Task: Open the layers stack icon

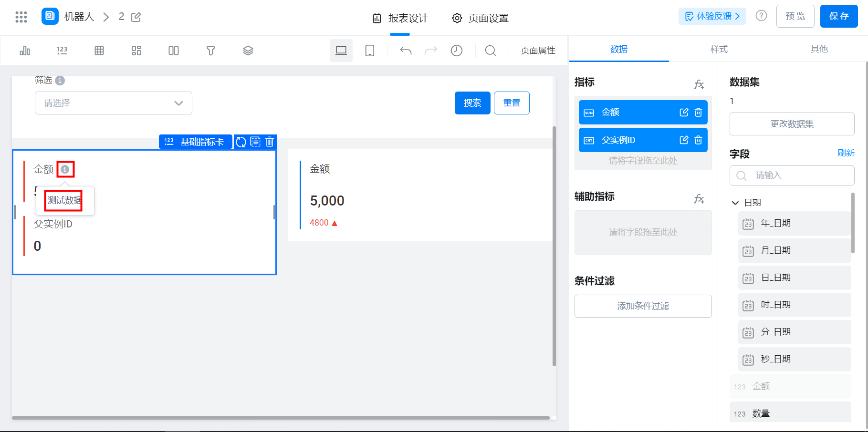Action: point(248,51)
